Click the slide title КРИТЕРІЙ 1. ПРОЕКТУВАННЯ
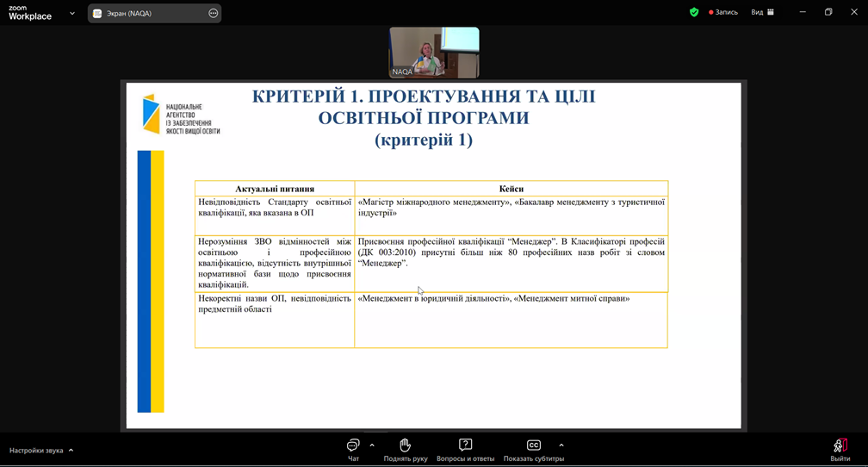The image size is (868, 467). (424, 107)
